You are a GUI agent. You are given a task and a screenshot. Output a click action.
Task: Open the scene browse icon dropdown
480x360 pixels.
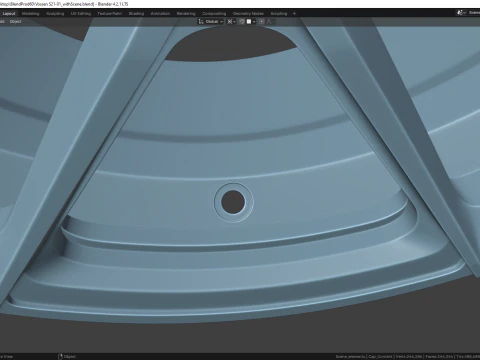click(x=461, y=13)
